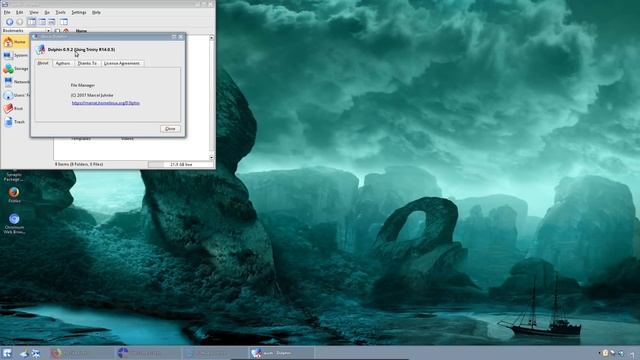This screenshot has width=640, height=360.
Task: Toggle the editable location checkbox beside Bookmarks
Action: pyautogui.click(x=57, y=31)
